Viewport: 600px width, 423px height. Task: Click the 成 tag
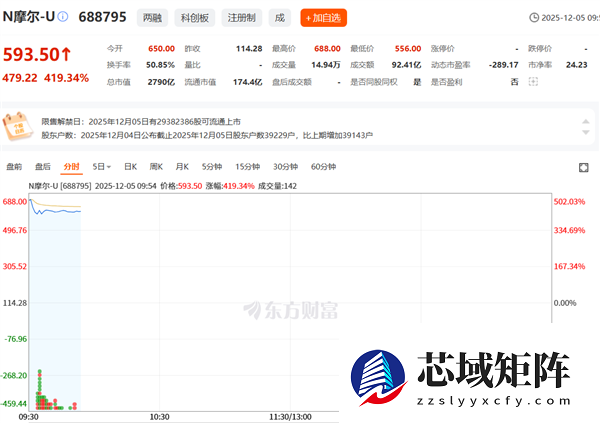tap(280, 18)
